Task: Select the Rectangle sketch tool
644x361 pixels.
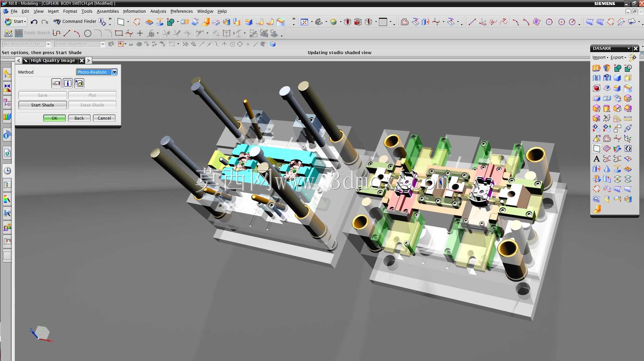Action: point(119,33)
